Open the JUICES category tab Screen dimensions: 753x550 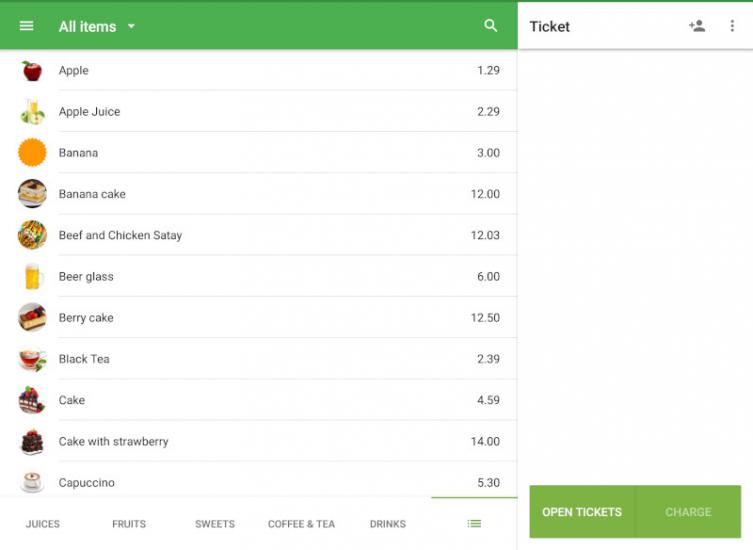pos(43,524)
